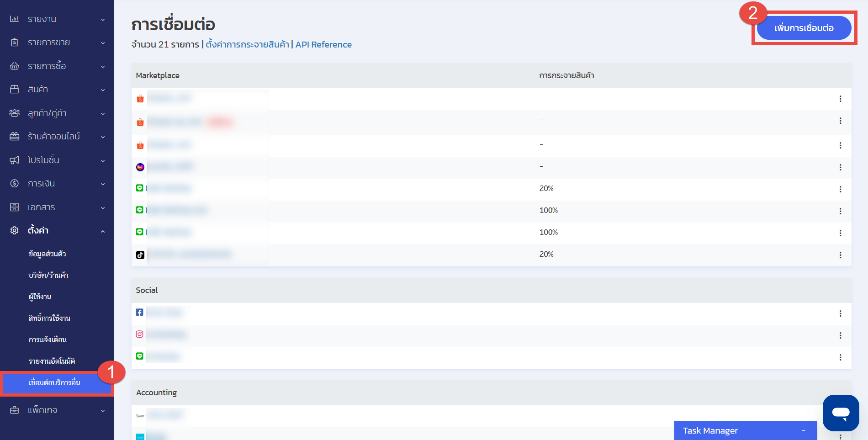This screenshot has height=440, width=868.
Task: Click the chat support bubble icon
Action: 841,413
